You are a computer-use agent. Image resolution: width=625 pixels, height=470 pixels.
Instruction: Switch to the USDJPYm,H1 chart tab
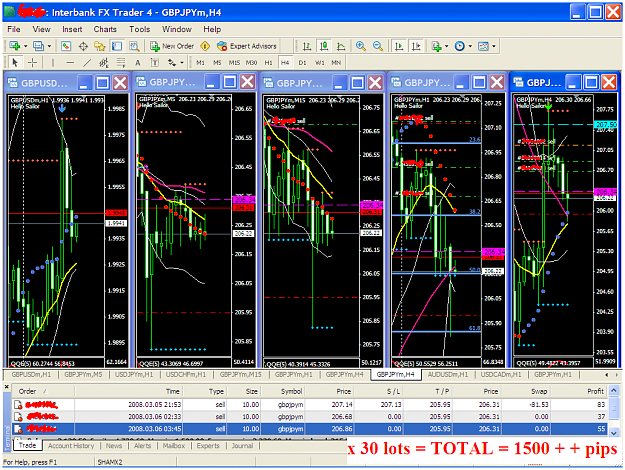pos(134,374)
